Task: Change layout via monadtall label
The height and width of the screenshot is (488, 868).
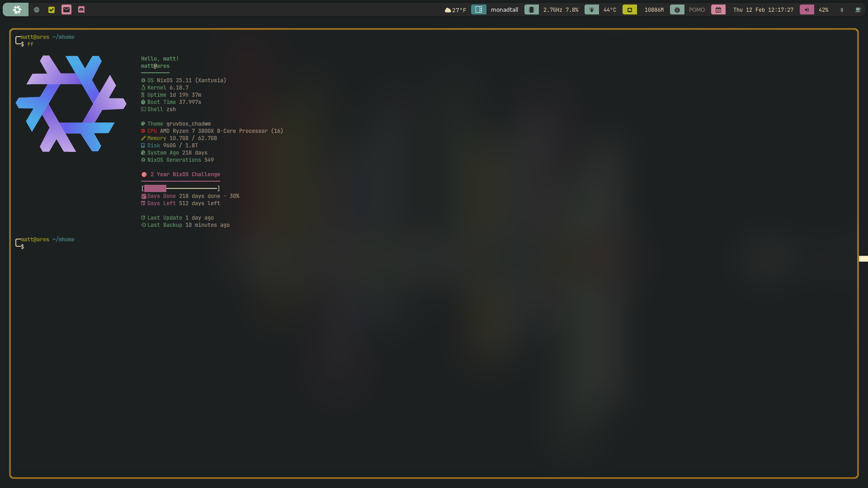Action: [x=504, y=10]
